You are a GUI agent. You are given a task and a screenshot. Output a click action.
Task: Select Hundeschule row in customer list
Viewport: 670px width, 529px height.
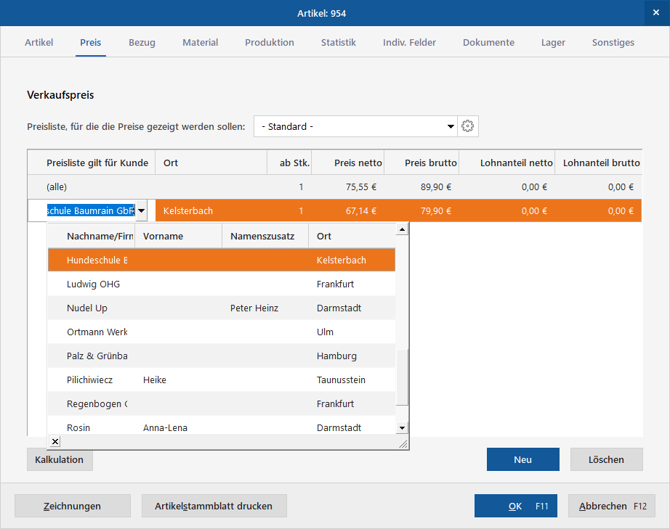[x=221, y=260]
